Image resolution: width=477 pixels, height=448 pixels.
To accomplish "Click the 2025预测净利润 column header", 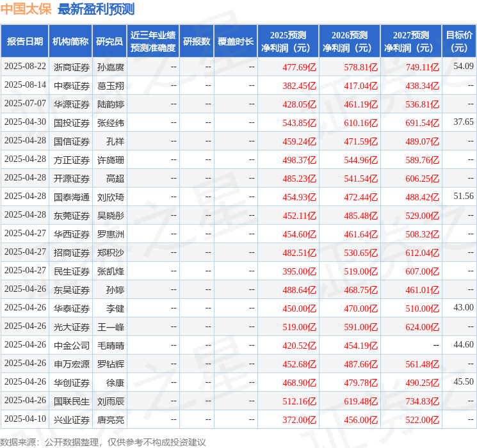I will (x=288, y=42).
